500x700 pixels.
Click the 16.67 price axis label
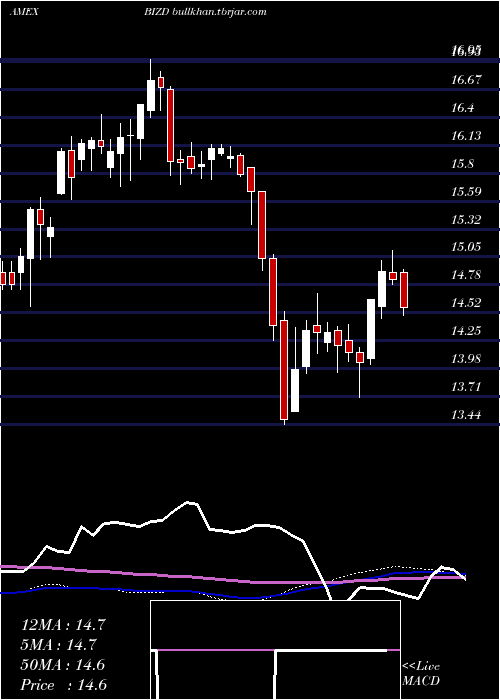click(467, 80)
